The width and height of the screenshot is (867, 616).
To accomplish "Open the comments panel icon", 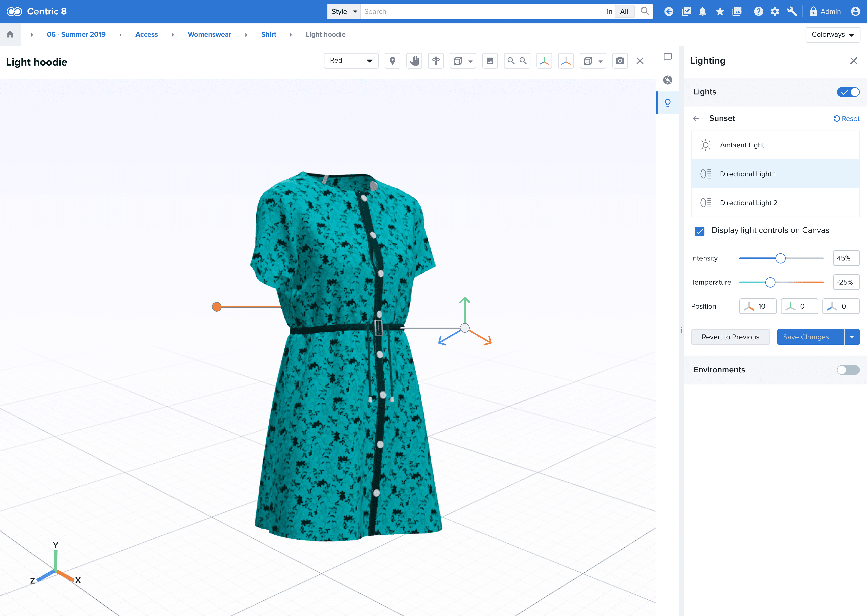I will (667, 57).
